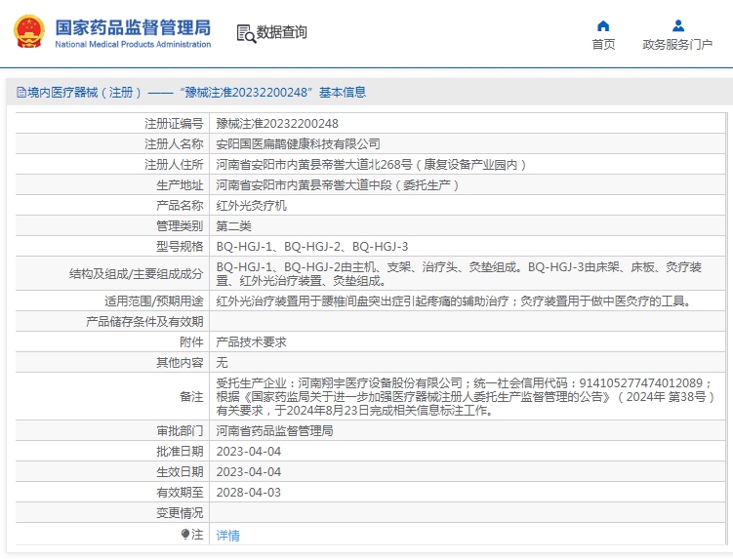Select product name 红外光灸疗机
733x560 pixels.
(251, 206)
